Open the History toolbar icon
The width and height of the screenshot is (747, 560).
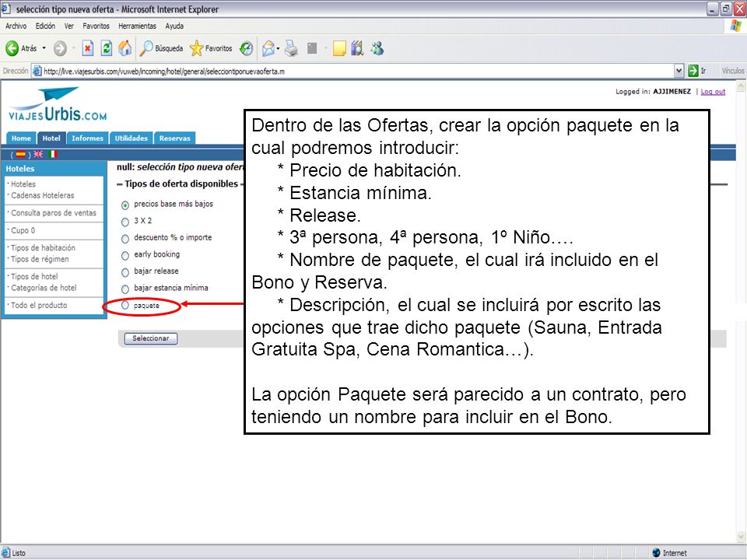(247, 48)
